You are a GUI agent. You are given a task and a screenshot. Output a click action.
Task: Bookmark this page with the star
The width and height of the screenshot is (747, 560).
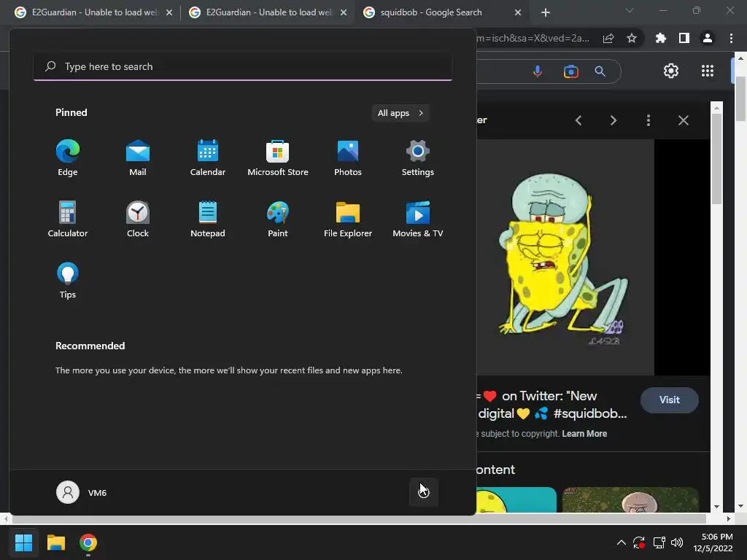(632, 38)
